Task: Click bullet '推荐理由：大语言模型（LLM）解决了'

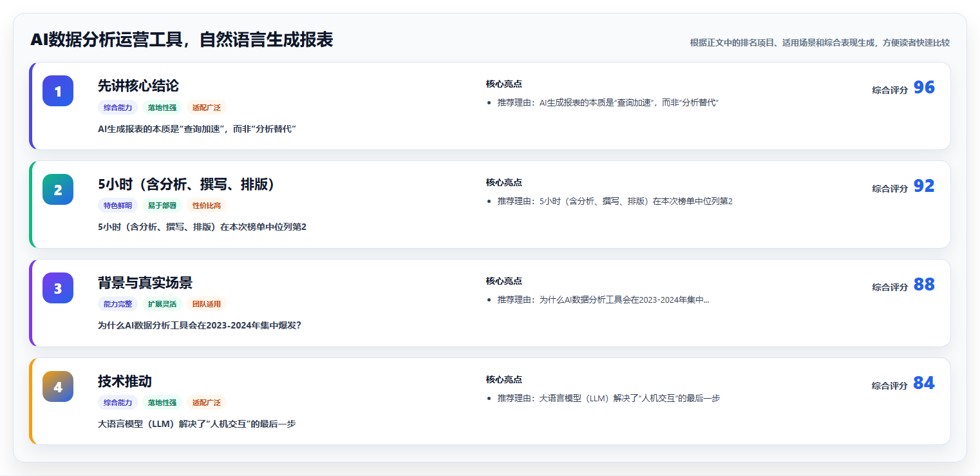Action: [608, 399]
